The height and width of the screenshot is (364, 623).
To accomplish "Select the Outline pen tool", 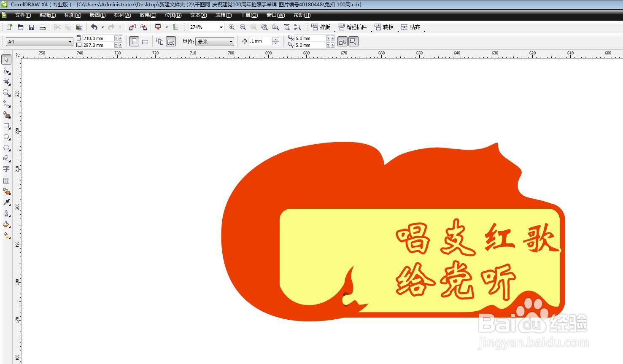I will 6,214.
